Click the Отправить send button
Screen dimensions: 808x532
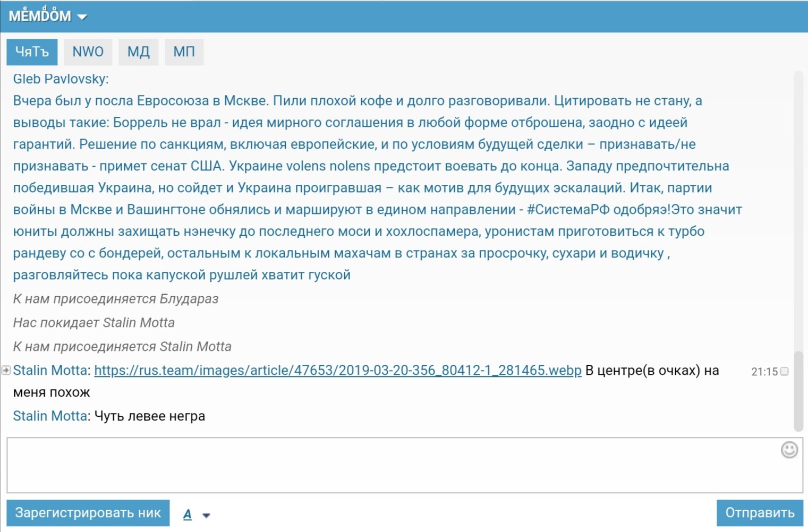[759, 513]
